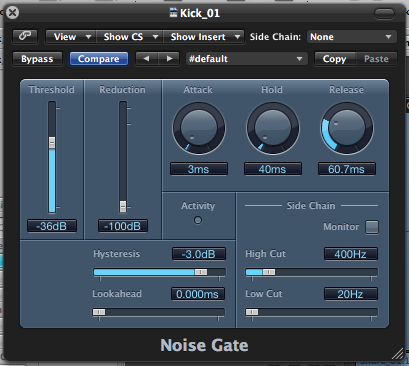Image resolution: width=409 pixels, height=366 pixels.
Task: Click the Low Cut slider handle
Action: 252,312
